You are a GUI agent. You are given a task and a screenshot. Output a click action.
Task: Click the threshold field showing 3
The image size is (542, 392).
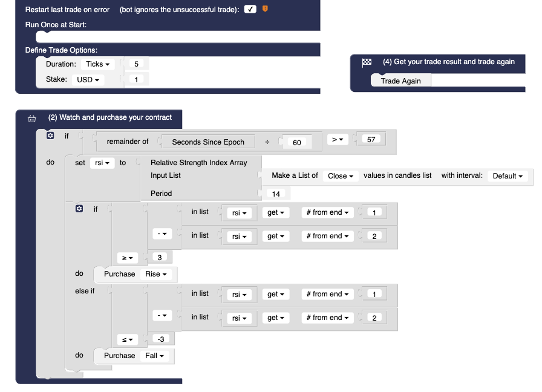160,257
